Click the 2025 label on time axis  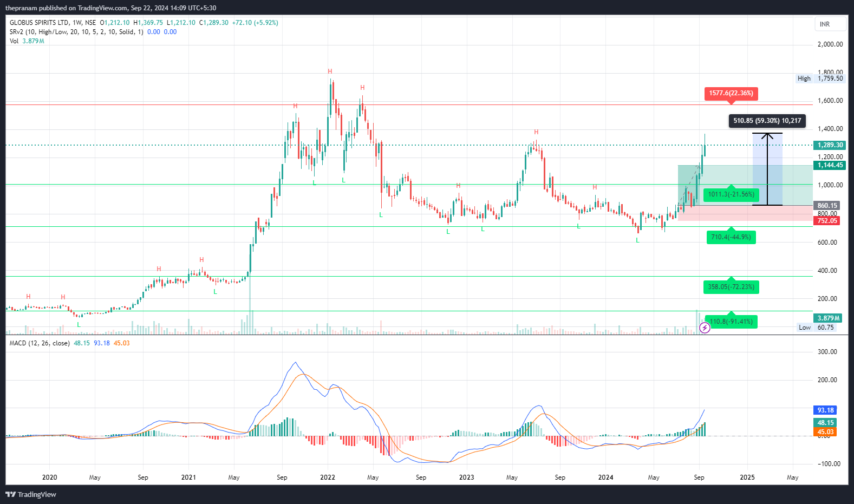tap(747, 477)
